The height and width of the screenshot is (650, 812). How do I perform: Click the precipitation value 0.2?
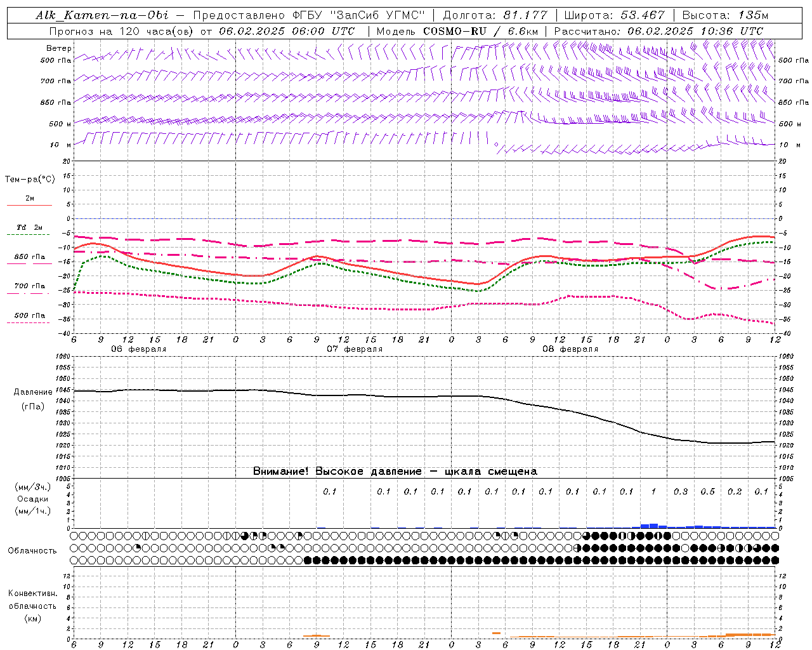click(735, 491)
